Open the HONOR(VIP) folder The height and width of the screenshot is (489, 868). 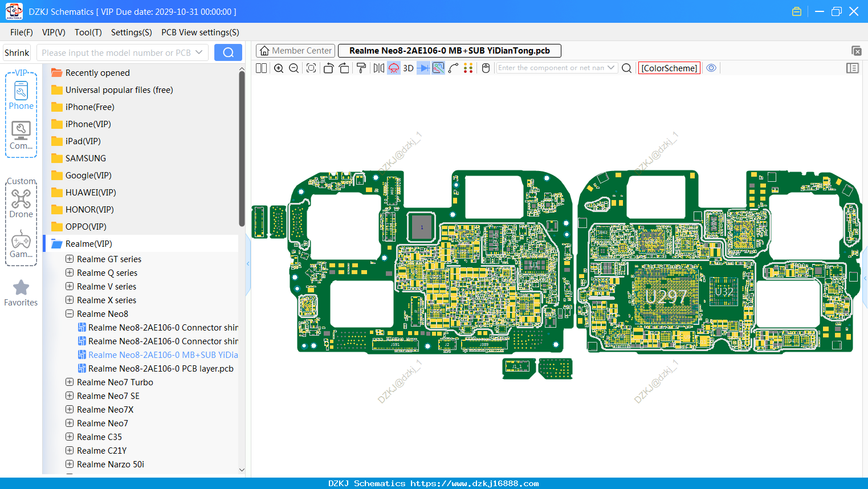point(82,210)
